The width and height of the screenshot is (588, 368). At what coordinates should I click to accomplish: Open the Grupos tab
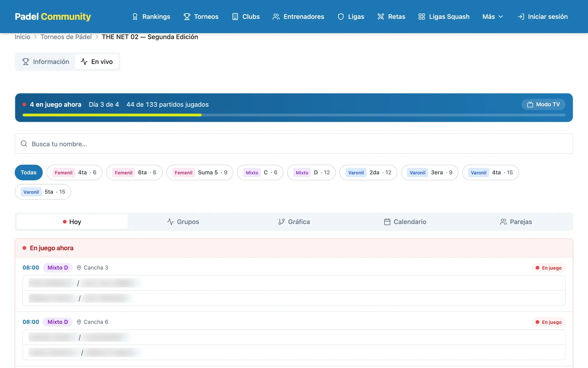coord(183,222)
